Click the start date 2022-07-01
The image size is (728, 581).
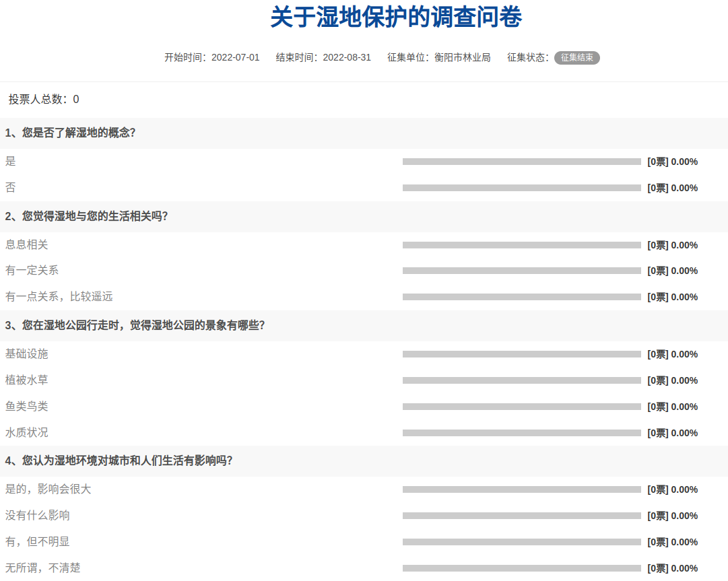pyautogui.click(x=236, y=57)
